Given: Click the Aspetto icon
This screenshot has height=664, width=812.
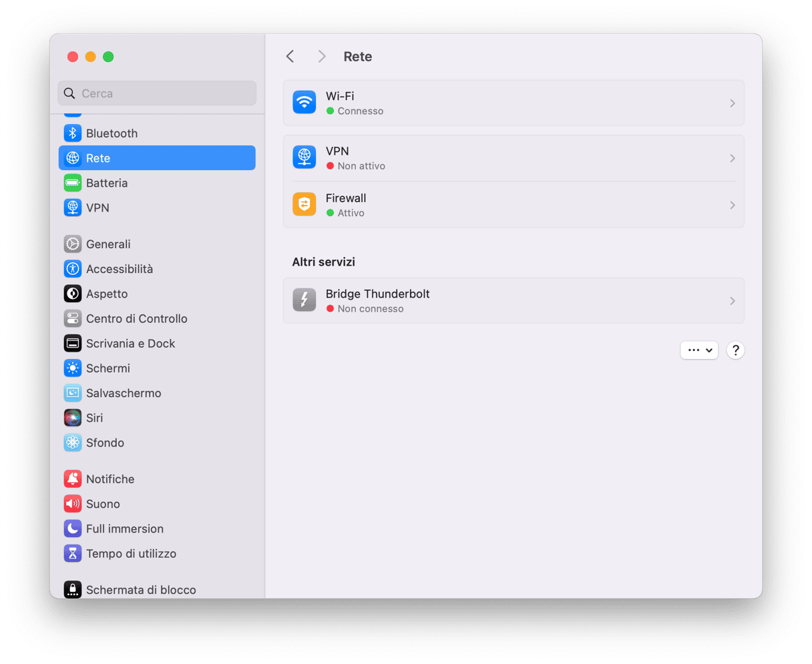Looking at the screenshot, I should pos(73,294).
